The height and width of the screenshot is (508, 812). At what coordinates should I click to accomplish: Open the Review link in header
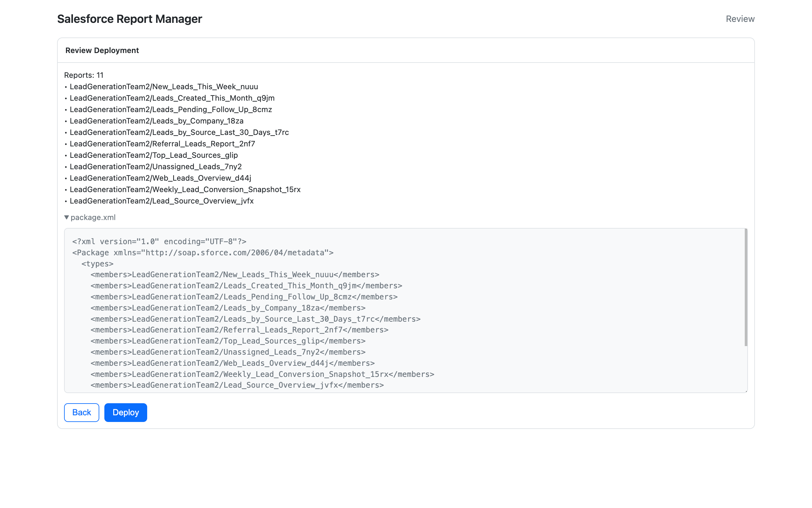coord(740,19)
